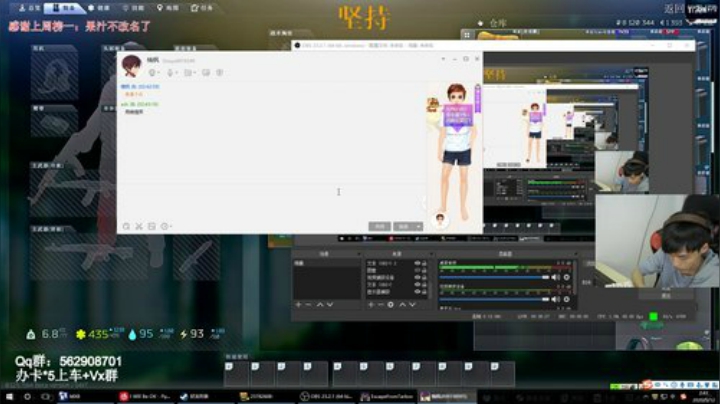Adjust the Desktop Audio volume slider in OBS
Viewport: 720px width, 404px height.
[x=494, y=277]
